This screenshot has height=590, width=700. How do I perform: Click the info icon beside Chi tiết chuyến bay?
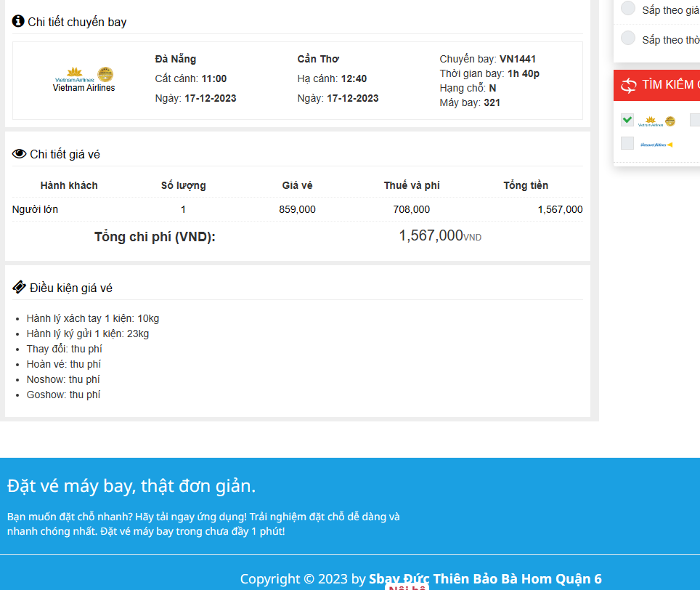(18, 21)
